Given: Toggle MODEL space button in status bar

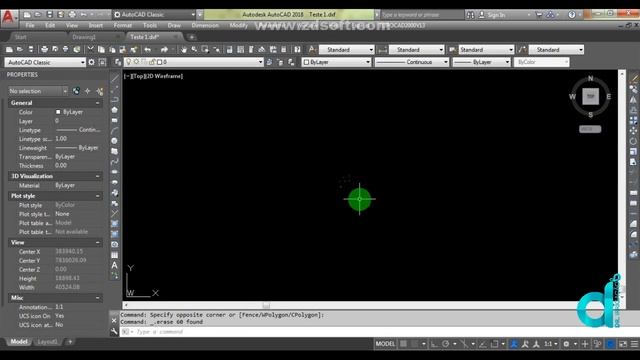Looking at the screenshot, I should pyautogui.click(x=385, y=344).
